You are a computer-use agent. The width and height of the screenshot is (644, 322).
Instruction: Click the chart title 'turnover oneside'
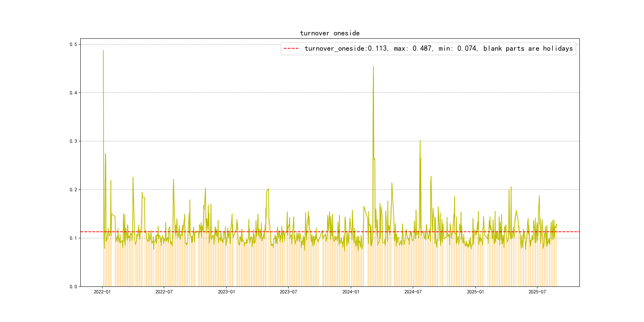[x=330, y=33]
